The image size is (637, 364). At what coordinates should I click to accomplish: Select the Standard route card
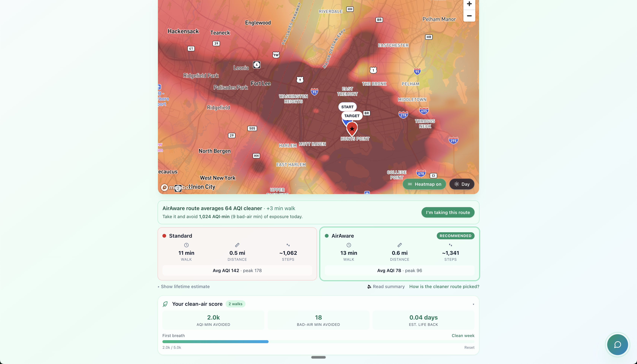point(237,253)
